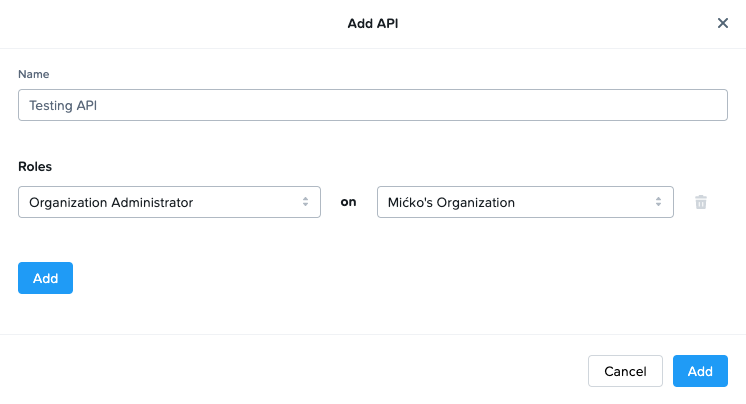Click the Name label above the text field
The height and width of the screenshot is (404, 746).
33,74
